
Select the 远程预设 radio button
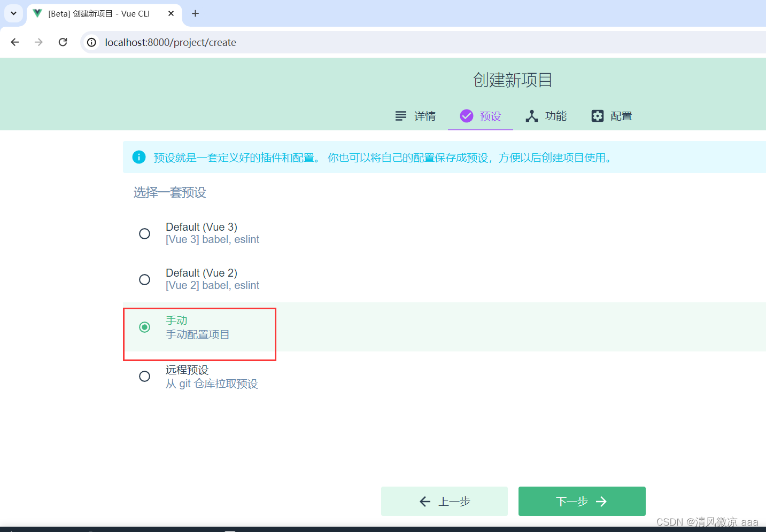coord(144,377)
